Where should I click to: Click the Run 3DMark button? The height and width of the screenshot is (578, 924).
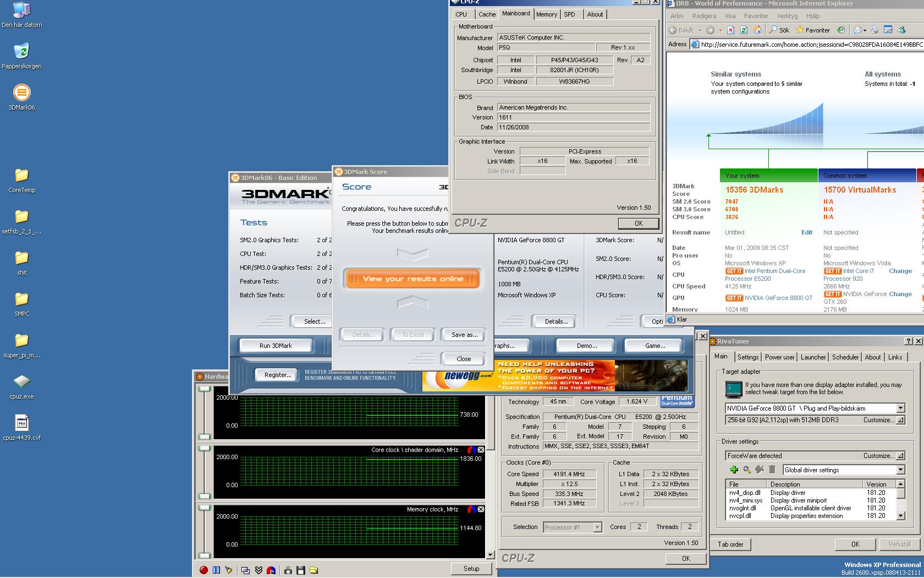coord(276,346)
